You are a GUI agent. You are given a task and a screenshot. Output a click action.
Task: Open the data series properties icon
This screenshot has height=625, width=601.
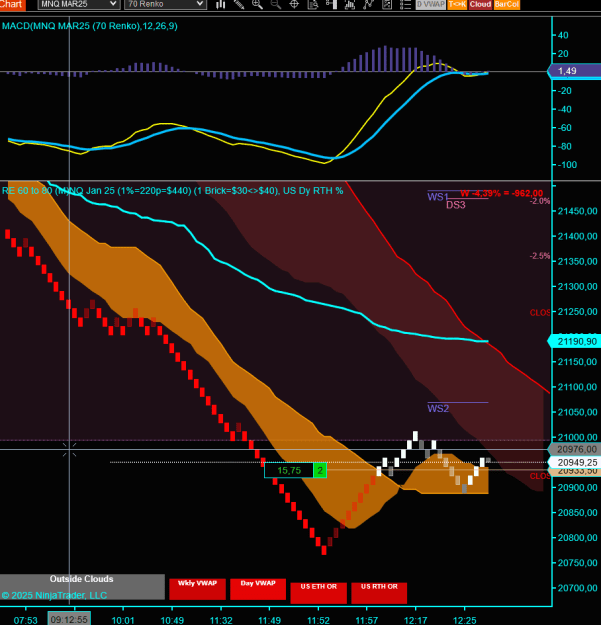pyautogui.click(x=313, y=4)
